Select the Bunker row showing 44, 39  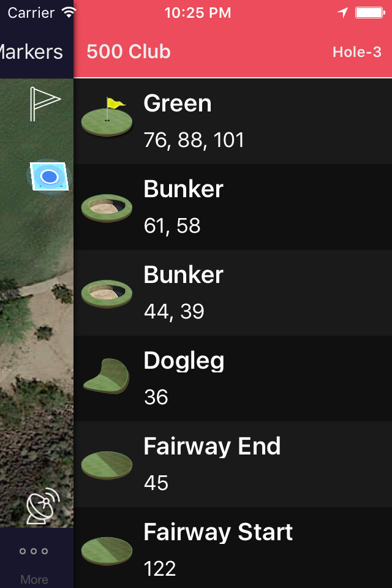point(233,293)
